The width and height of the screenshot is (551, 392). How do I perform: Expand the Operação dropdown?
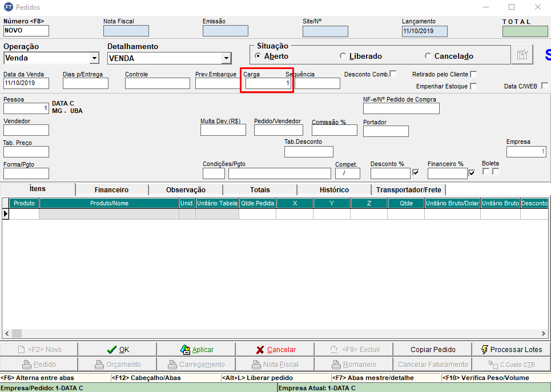[94, 58]
